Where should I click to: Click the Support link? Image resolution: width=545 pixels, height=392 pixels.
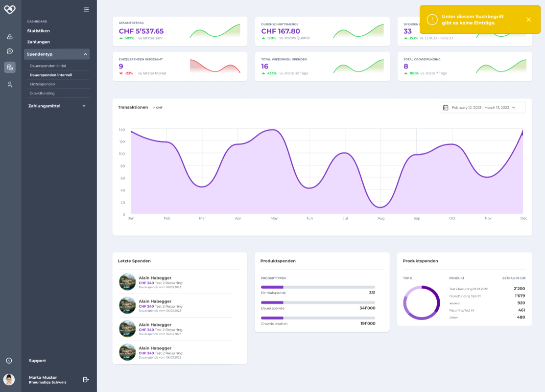[37, 360]
